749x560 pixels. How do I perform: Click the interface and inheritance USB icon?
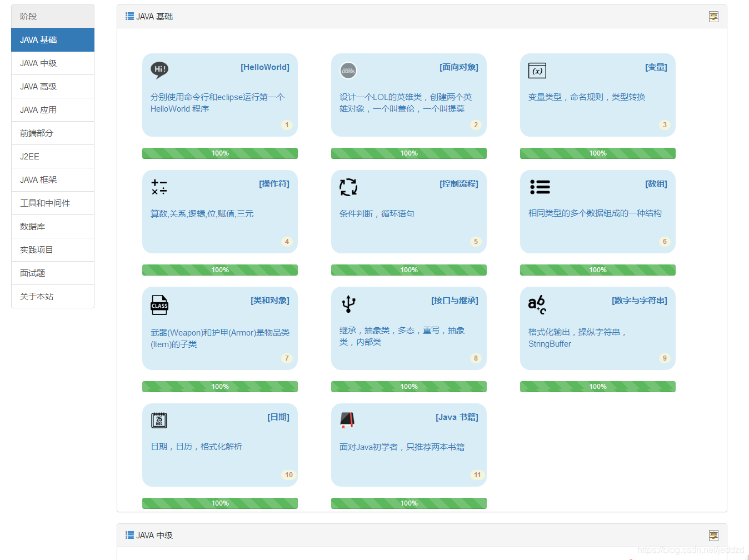[348, 304]
